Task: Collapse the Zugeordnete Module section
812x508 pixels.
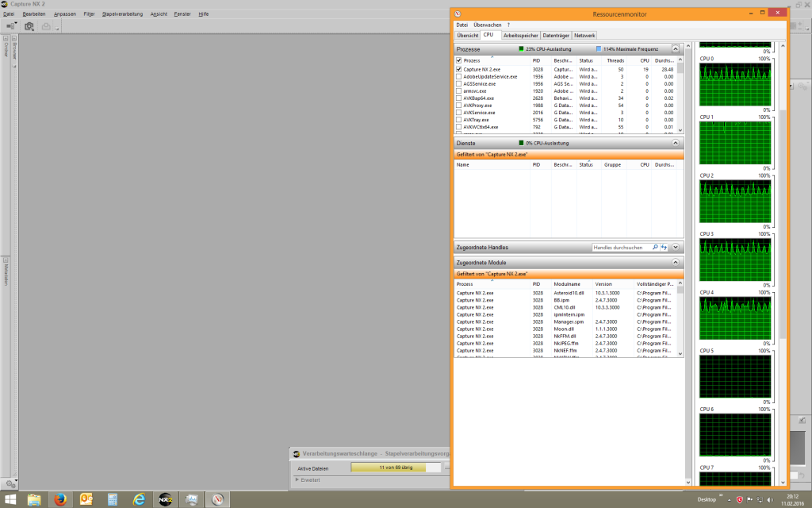Action: 676,262
